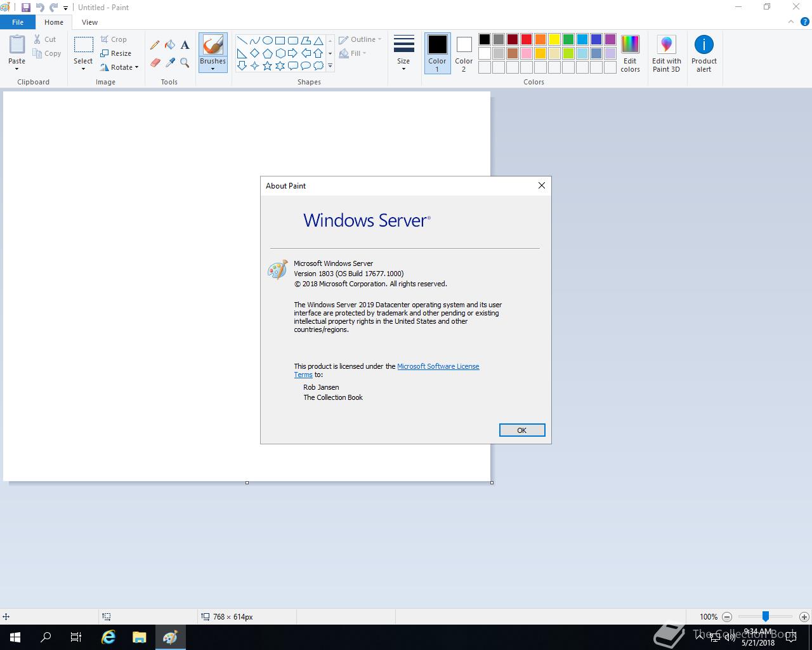The height and width of the screenshot is (650, 812).
Task: Select the Eraser tool
Action: [155, 62]
